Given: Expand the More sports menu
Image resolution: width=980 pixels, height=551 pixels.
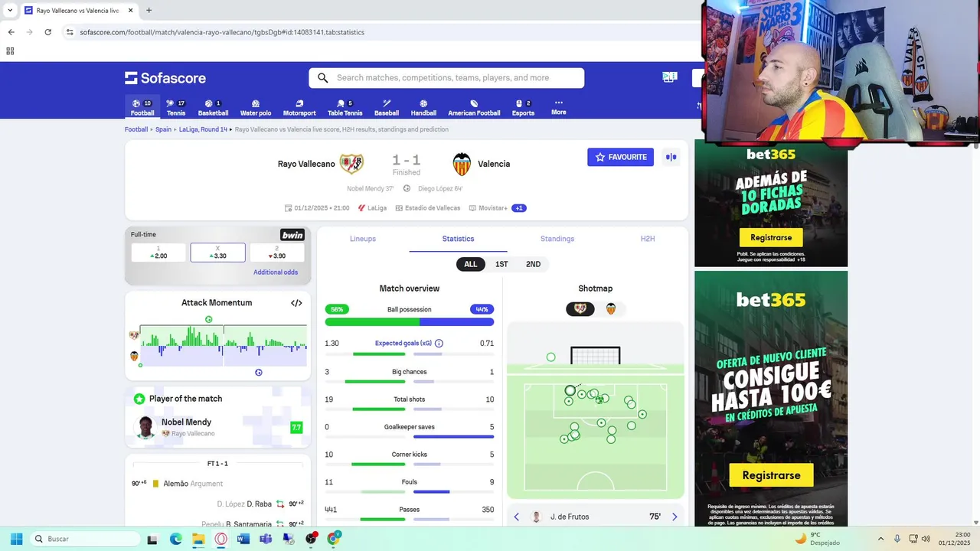Looking at the screenshot, I should [559, 107].
